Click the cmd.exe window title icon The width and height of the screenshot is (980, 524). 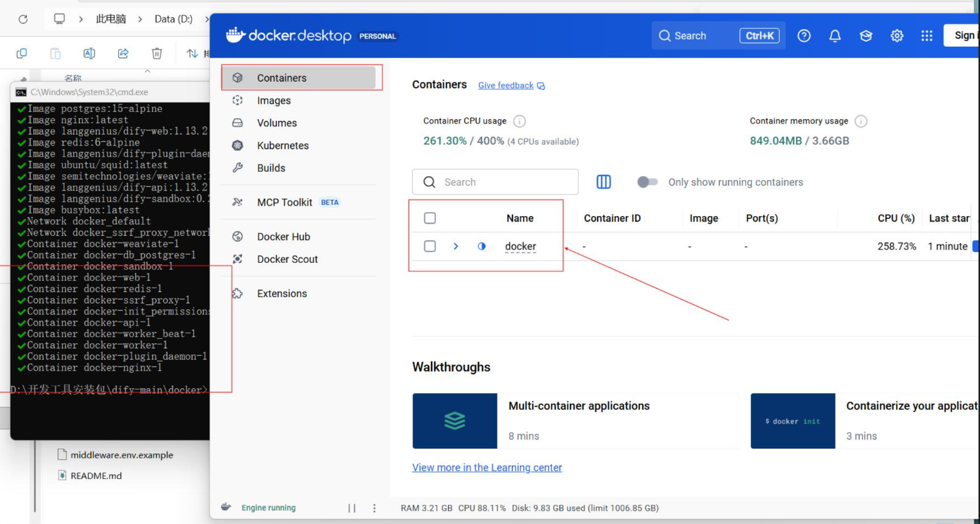(x=21, y=92)
